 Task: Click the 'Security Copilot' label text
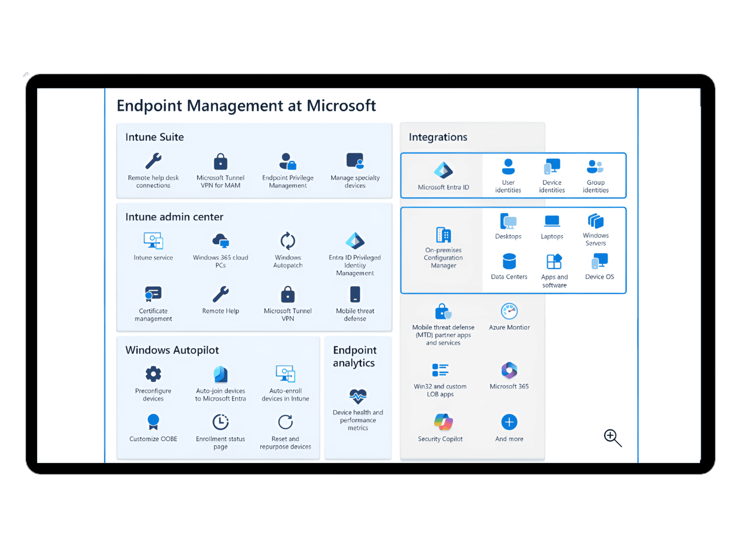point(440,439)
